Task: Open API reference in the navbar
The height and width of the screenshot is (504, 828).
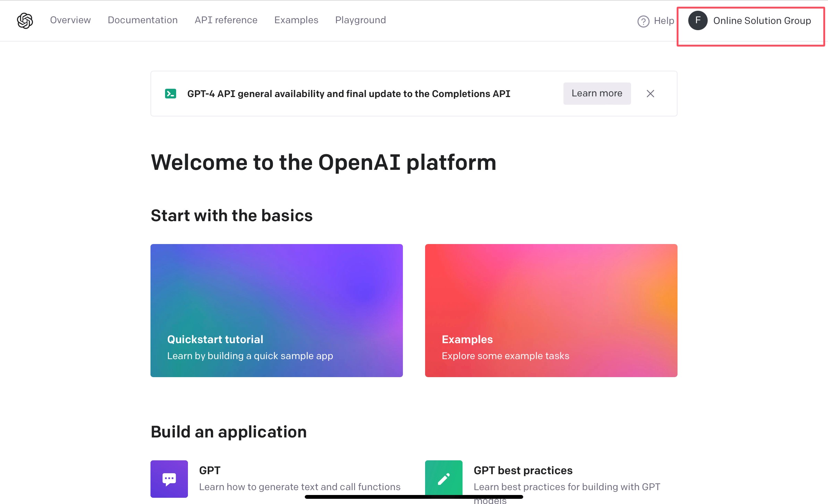Action: 226,20
